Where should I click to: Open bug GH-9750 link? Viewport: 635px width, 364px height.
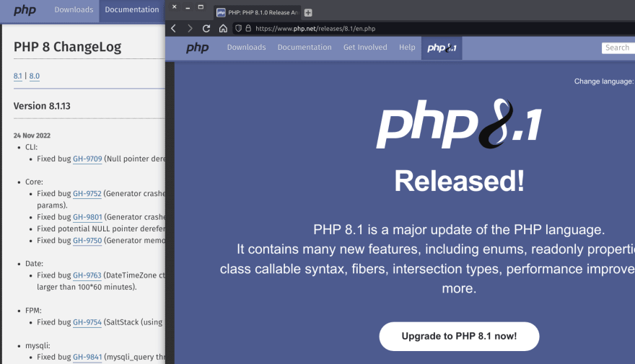87,241
